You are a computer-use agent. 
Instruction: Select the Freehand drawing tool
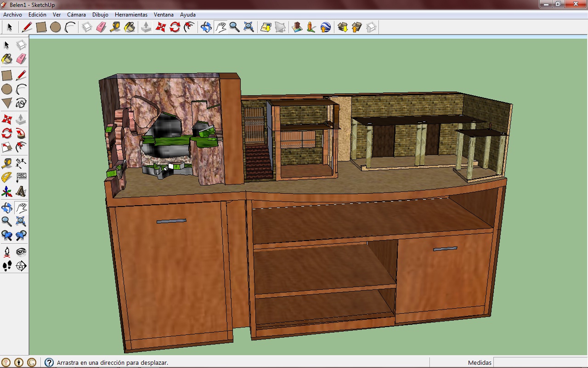pyautogui.click(x=21, y=103)
